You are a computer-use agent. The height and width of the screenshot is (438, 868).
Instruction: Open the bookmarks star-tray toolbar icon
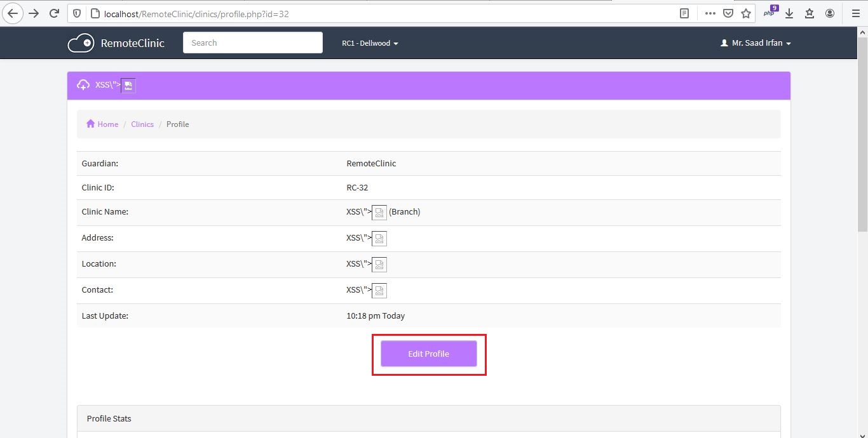coord(810,13)
